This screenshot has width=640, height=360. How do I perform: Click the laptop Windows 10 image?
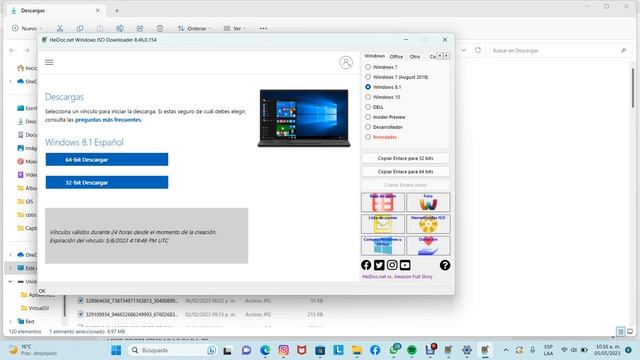pos(304,118)
